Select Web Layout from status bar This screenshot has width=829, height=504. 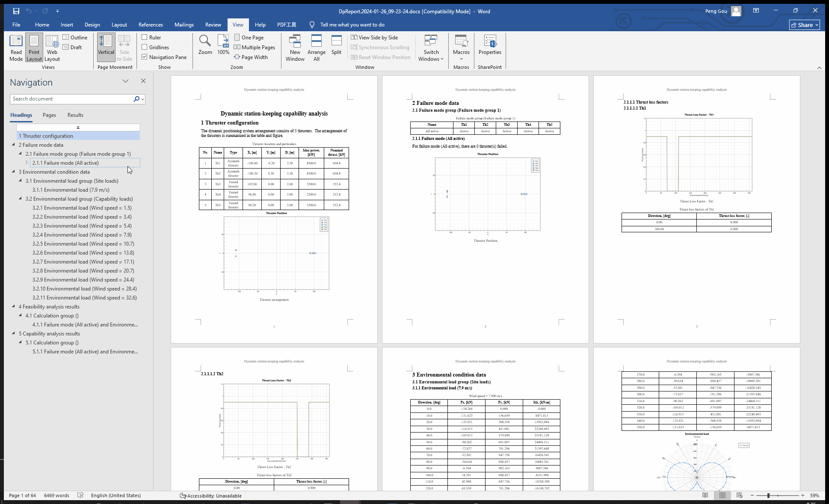click(x=740, y=495)
